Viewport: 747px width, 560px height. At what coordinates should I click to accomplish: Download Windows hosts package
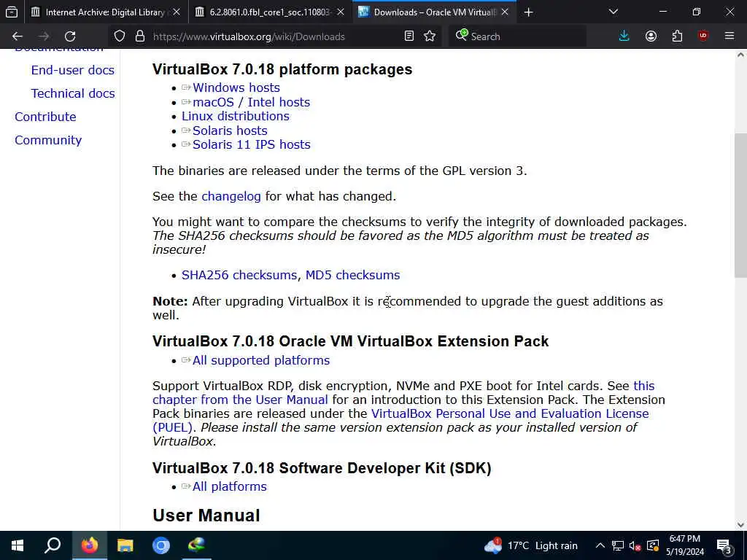(236, 87)
